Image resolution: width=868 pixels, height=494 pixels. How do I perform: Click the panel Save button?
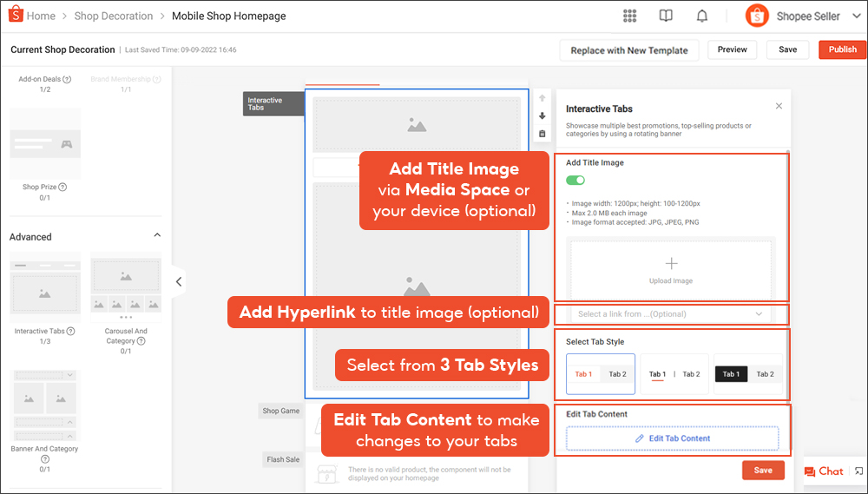click(763, 471)
